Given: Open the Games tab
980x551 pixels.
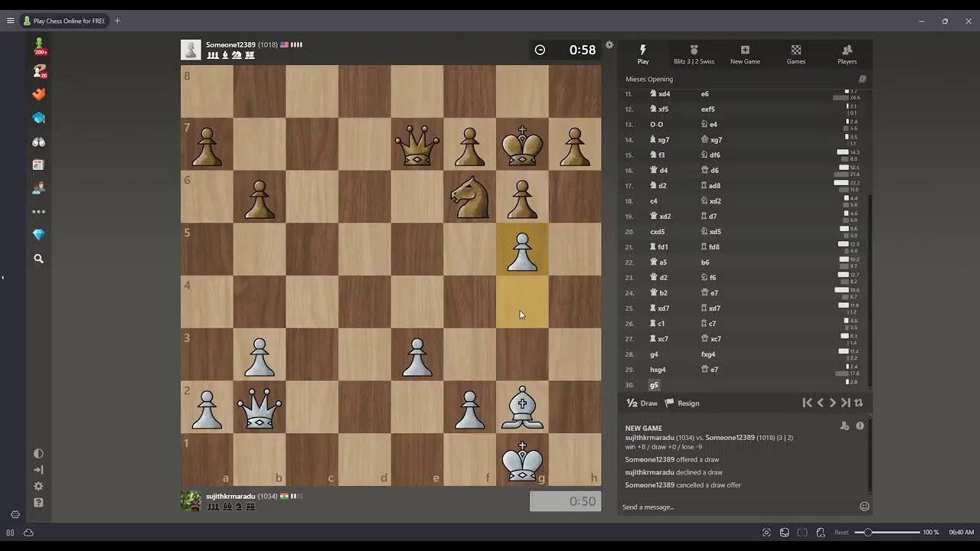Looking at the screenshot, I should click(x=796, y=54).
